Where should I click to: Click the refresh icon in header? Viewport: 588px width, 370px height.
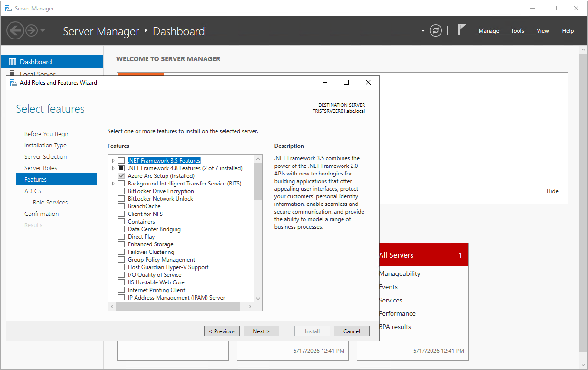(x=436, y=31)
